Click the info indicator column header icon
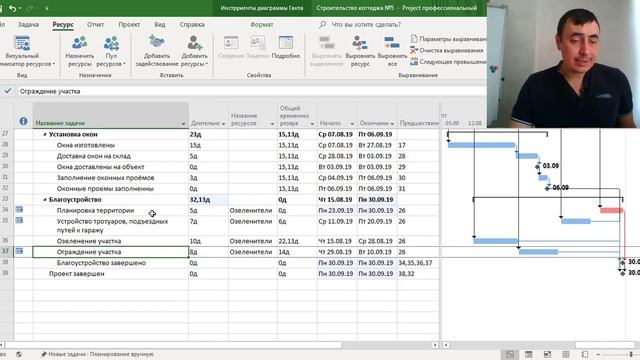The height and width of the screenshot is (360, 640). pyautogui.click(x=23, y=121)
